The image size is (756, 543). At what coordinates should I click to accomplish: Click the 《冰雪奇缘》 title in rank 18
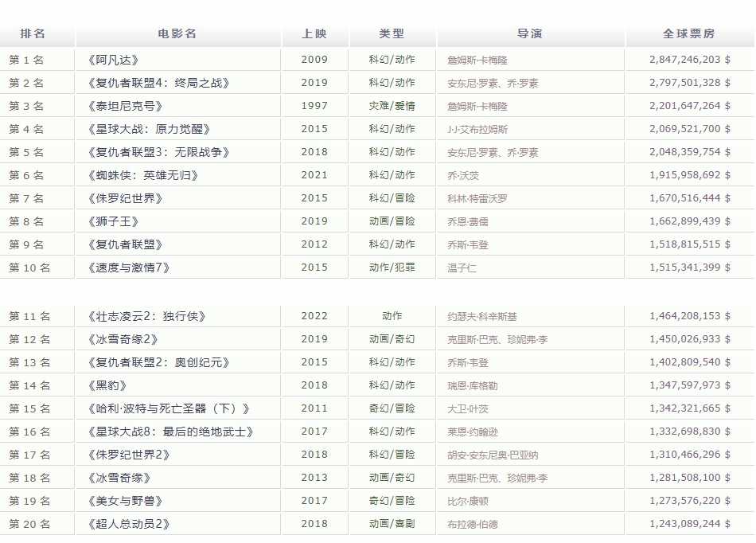pos(119,479)
